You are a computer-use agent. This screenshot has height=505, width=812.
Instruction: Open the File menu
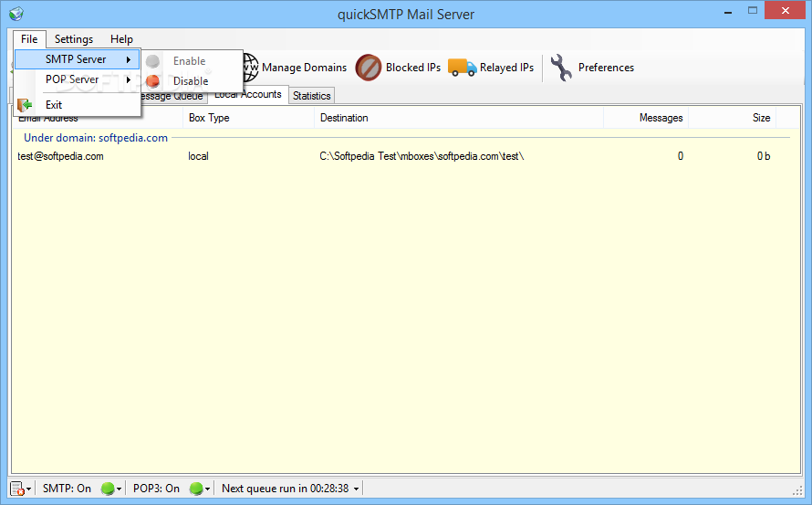[x=29, y=39]
